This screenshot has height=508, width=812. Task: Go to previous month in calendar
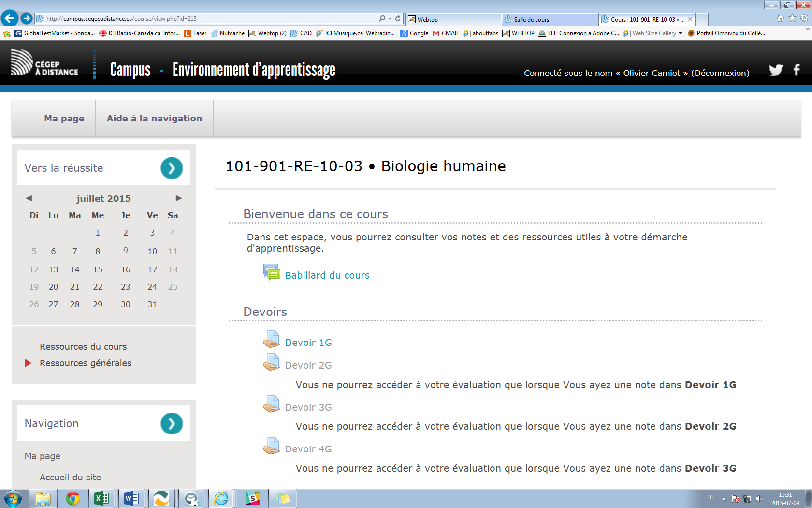coord(29,198)
